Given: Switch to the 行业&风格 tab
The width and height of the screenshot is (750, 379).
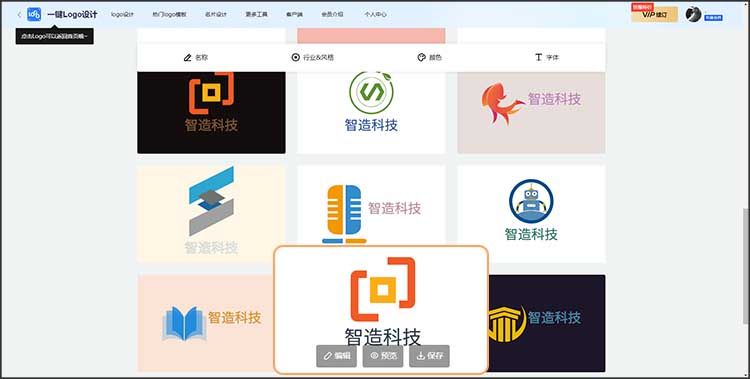Looking at the screenshot, I should [x=312, y=57].
